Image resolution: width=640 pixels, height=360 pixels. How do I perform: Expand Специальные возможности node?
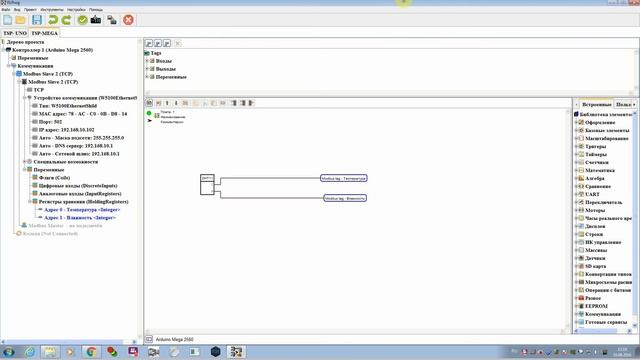click(24, 162)
